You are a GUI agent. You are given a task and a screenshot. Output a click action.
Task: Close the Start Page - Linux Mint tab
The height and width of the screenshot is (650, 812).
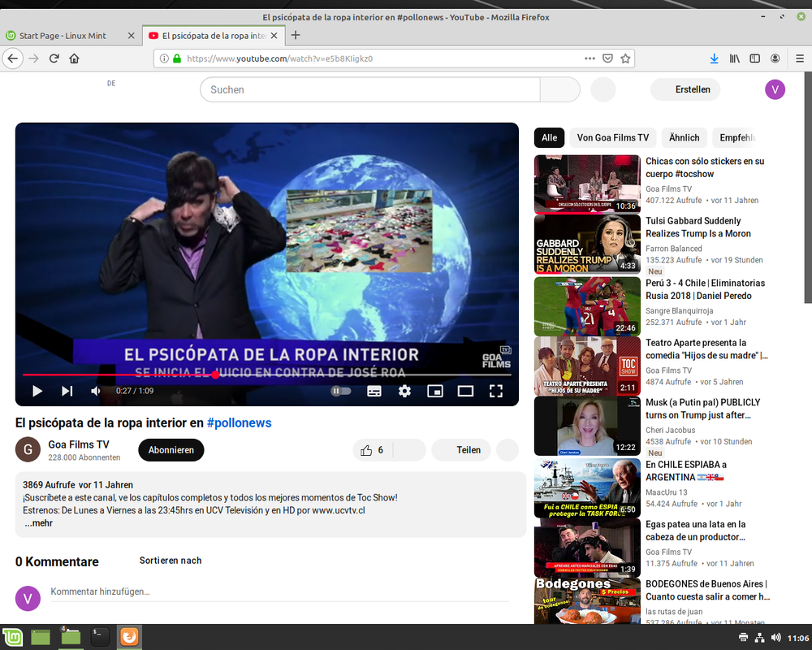131,36
